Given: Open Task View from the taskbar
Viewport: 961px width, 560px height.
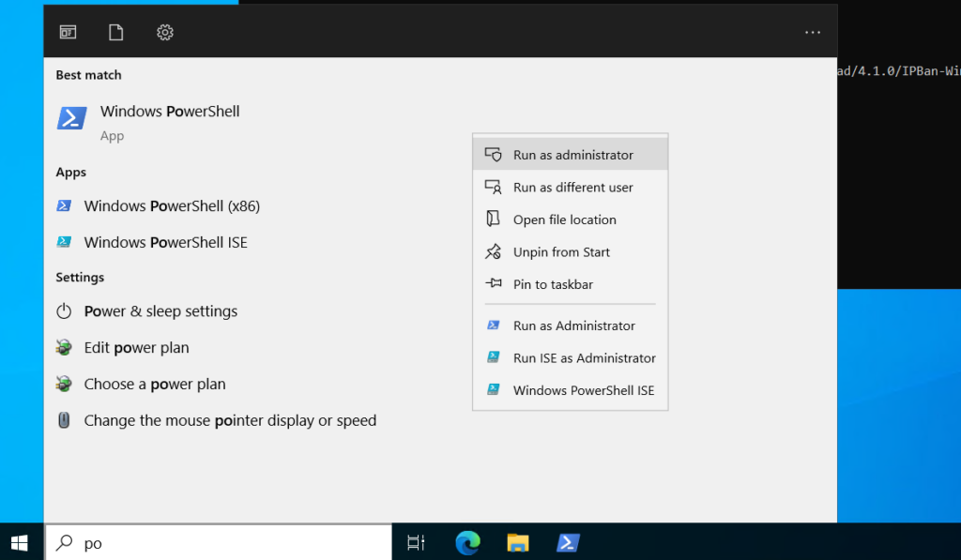Looking at the screenshot, I should coord(416,543).
